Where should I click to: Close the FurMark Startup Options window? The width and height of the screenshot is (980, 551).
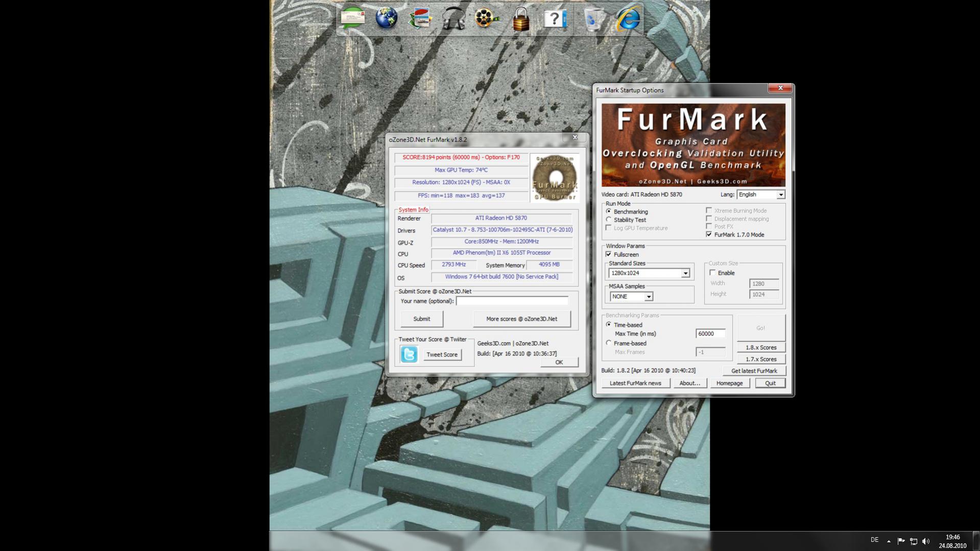pos(780,88)
